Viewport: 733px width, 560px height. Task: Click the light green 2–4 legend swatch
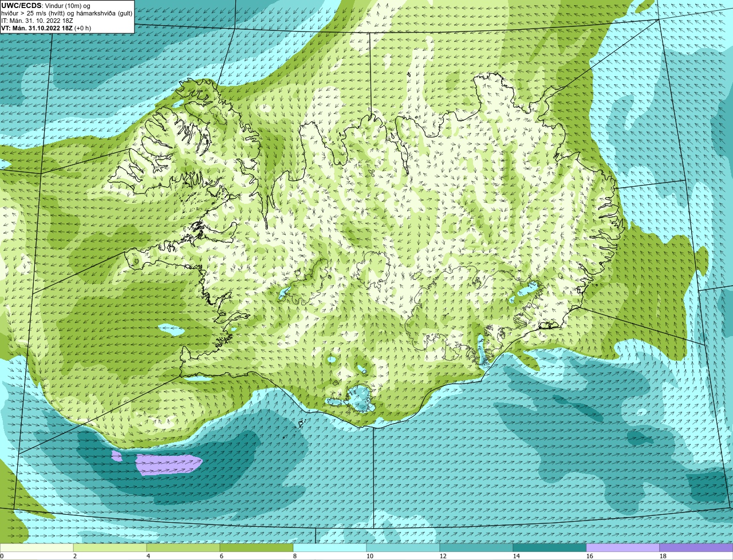coord(110,548)
